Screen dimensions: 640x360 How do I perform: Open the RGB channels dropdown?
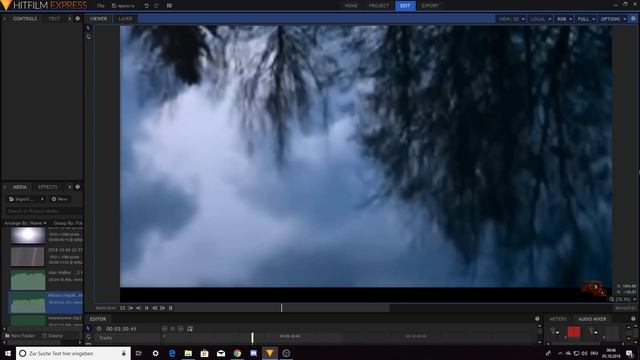[x=564, y=19]
